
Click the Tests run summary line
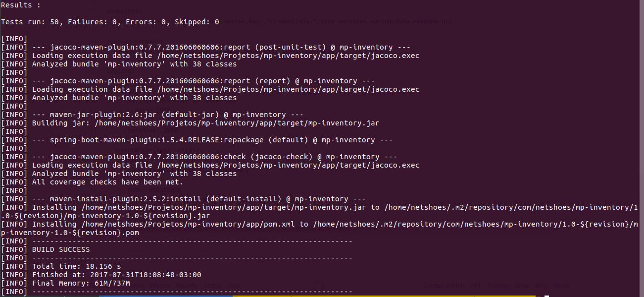click(110, 22)
